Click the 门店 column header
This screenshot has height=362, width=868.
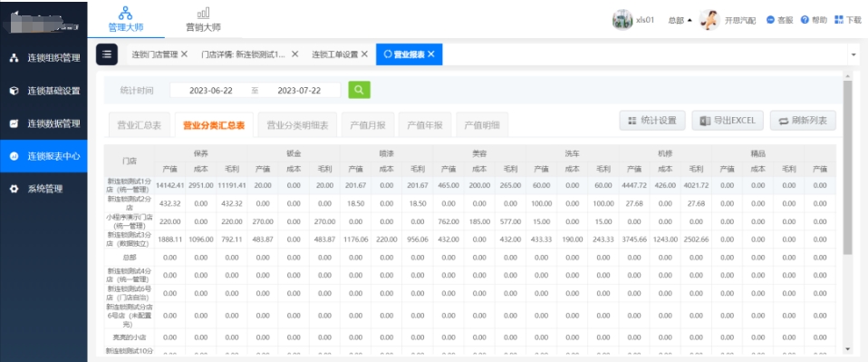pyautogui.click(x=130, y=161)
